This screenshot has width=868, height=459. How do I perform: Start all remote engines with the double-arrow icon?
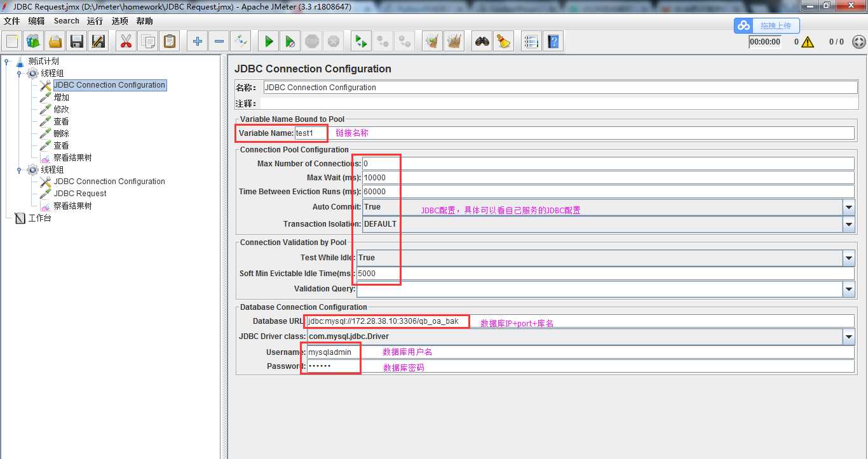click(361, 41)
